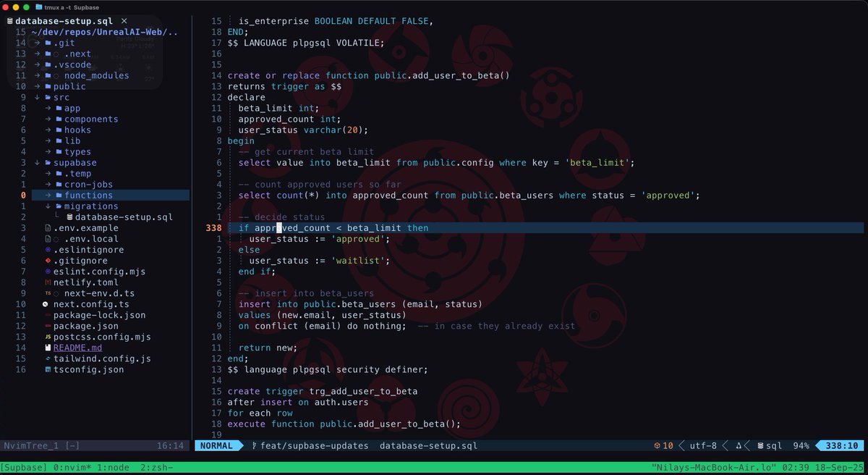Click the folder icon beside .temp

59,173
